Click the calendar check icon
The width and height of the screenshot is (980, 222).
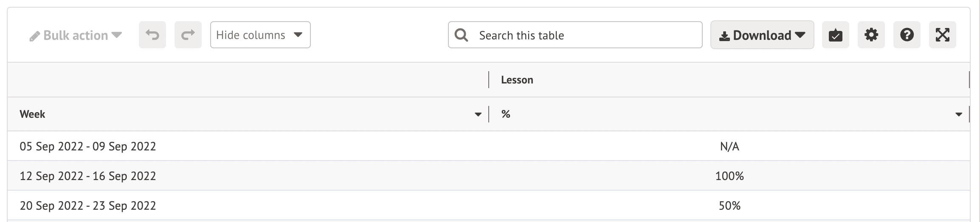835,35
